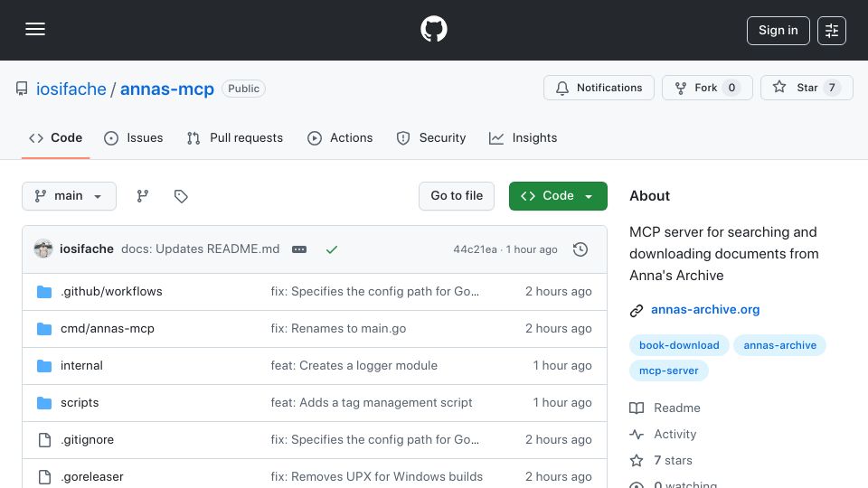Expand the green Code dropdown
Image resolution: width=868 pixels, height=488 pixels.
[558, 196]
